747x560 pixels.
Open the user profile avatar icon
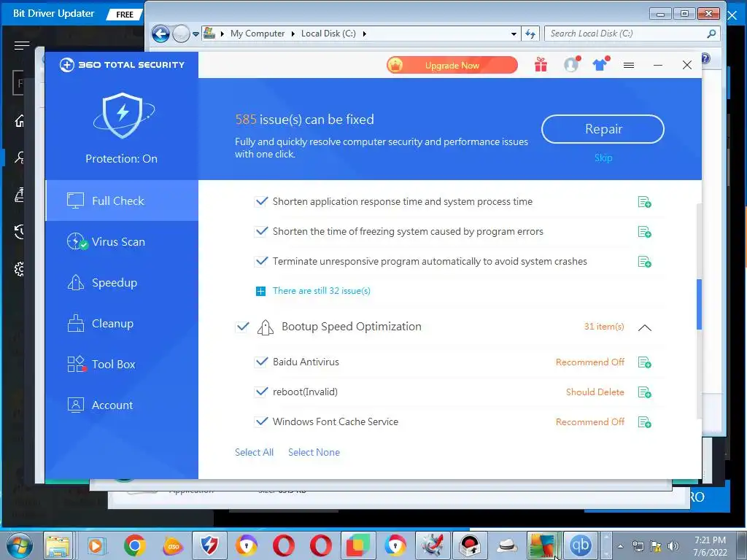(x=571, y=64)
